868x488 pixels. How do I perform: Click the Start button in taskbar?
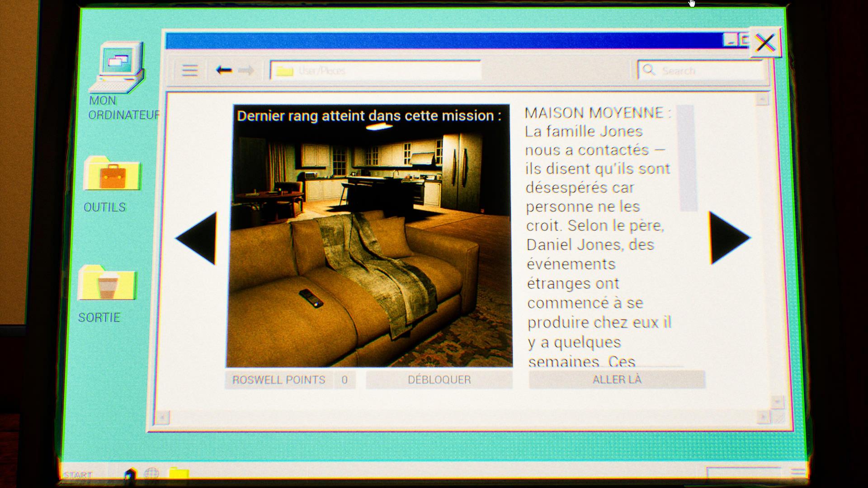click(x=78, y=475)
